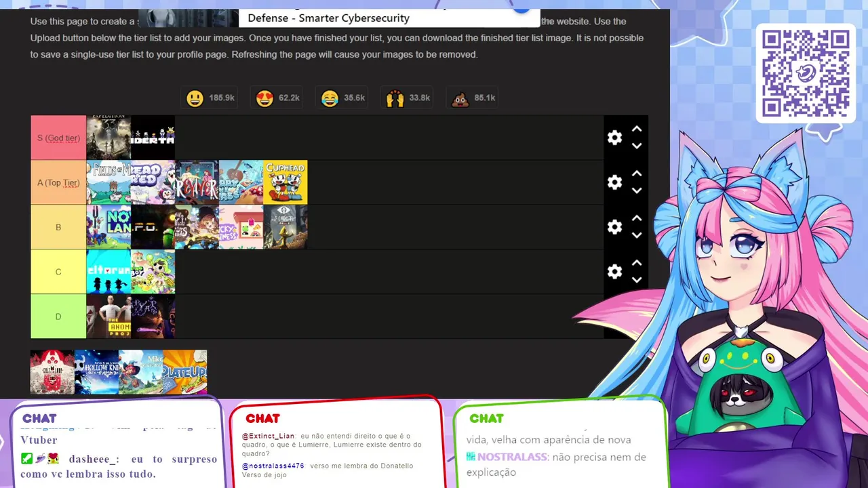Image resolution: width=868 pixels, height=488 pixels.
Task: Move S (God tier) row down arrow
Action: [x=637, y=146]
